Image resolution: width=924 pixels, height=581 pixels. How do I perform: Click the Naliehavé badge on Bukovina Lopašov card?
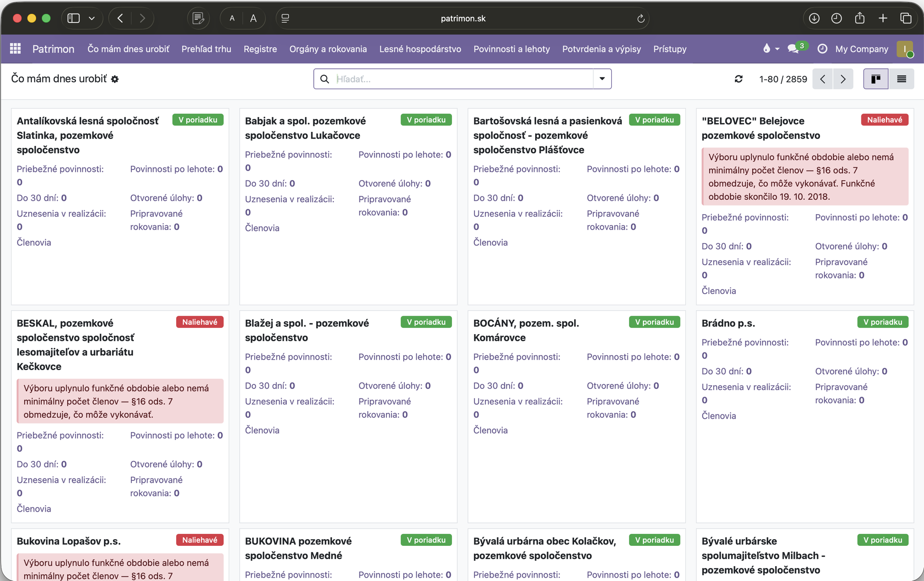point(200,540)
